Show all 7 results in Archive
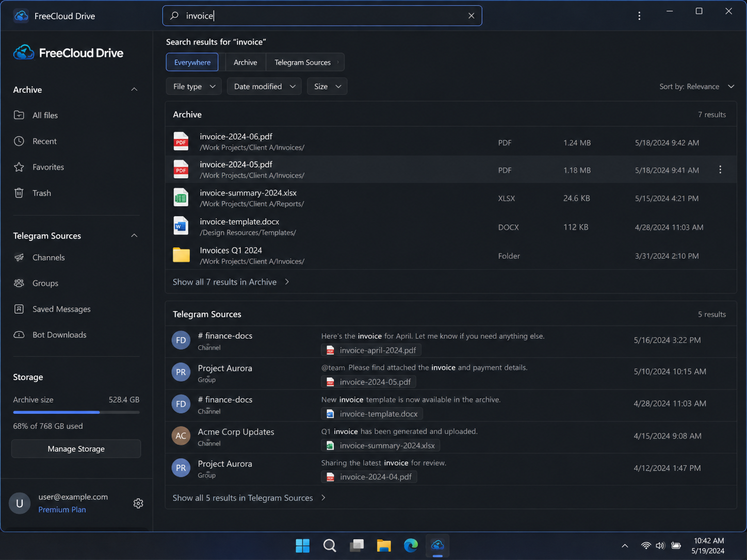The height and width of the screenshot is (560, 747). [231, 282]
